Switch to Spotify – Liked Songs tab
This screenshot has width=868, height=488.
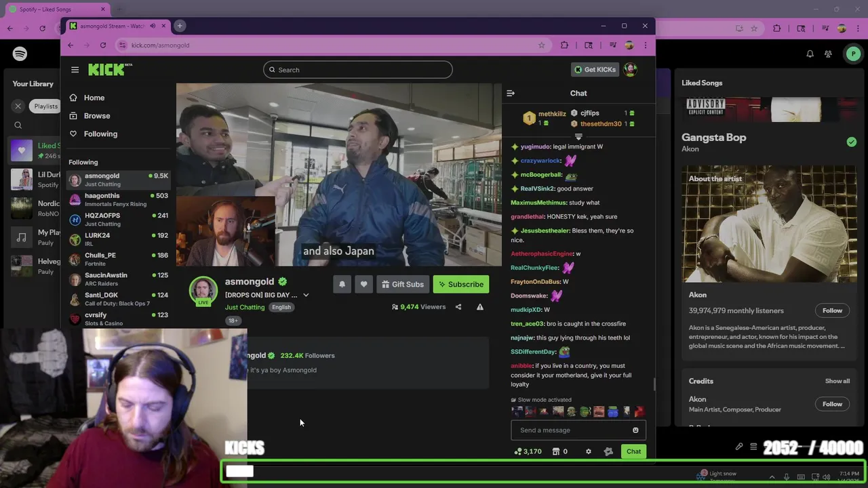tap(57, 9)
